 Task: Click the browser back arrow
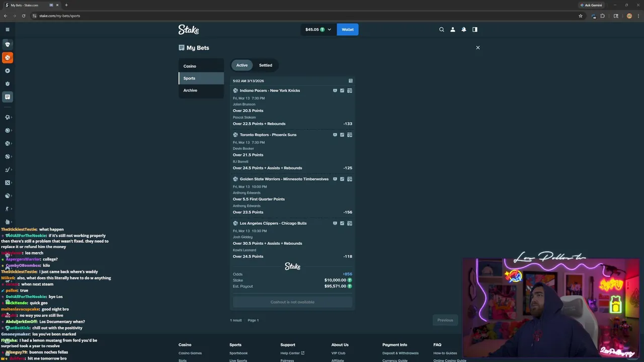pos(5,16)
